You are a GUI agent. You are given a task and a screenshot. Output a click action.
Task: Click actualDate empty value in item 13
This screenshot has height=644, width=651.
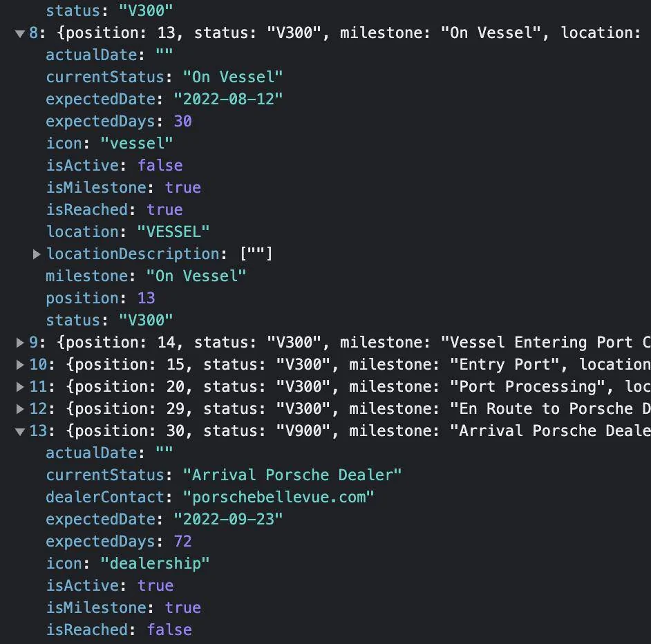164,452
